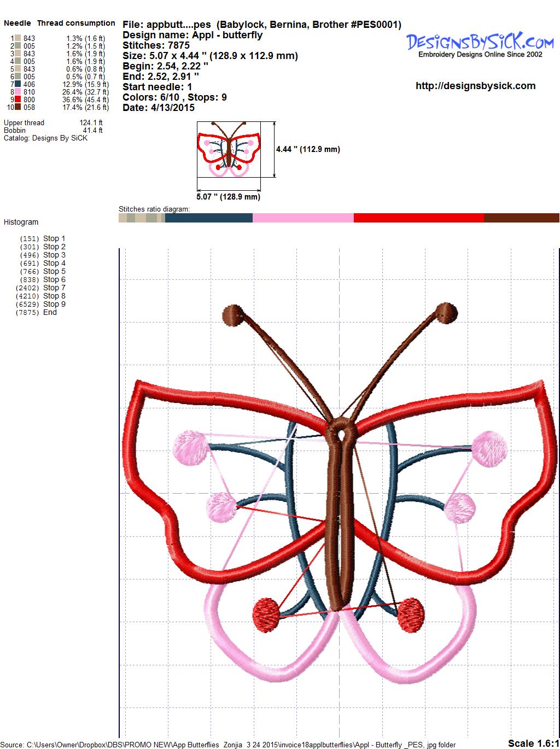
Task: Click Stop 9 histogram entry
Action: pyautogui.click(x=54, y=304)
